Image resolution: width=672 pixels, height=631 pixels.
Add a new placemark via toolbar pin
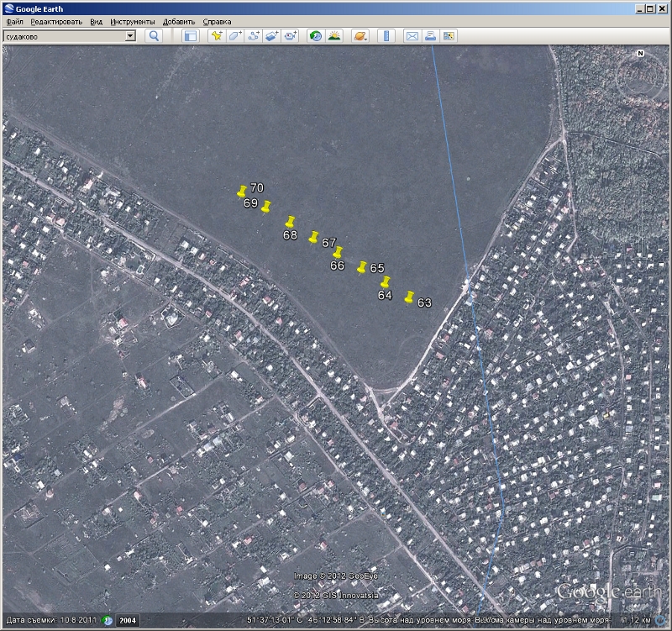217,36
